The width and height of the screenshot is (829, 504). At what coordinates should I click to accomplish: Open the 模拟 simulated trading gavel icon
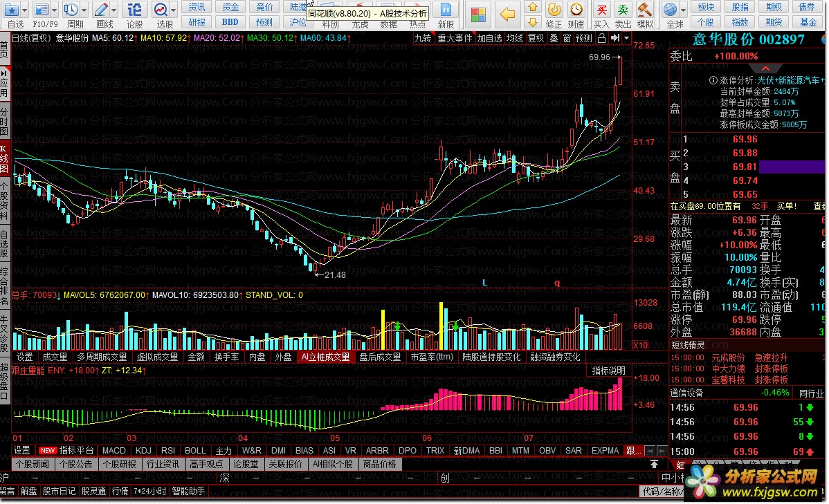pyautogui.click(x=644, y=10)
